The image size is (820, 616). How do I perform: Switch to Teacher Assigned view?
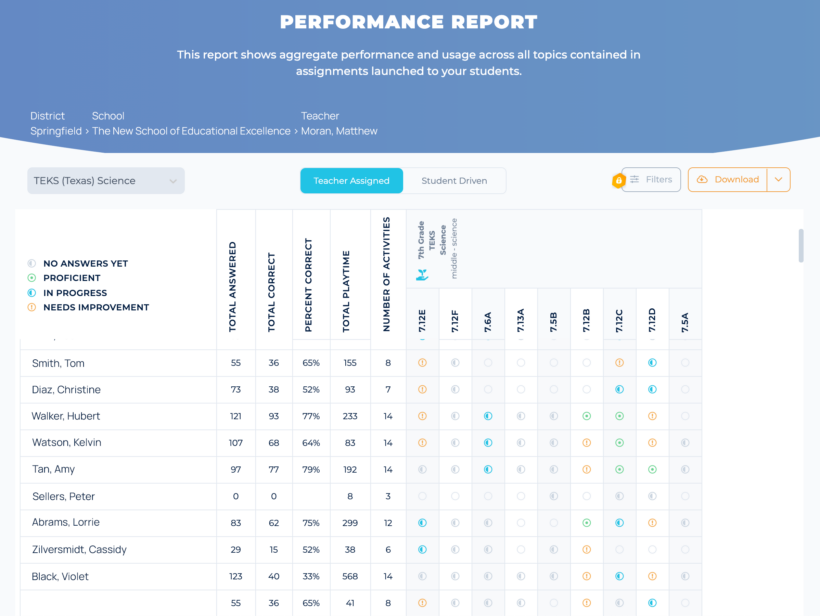point(351,181)
